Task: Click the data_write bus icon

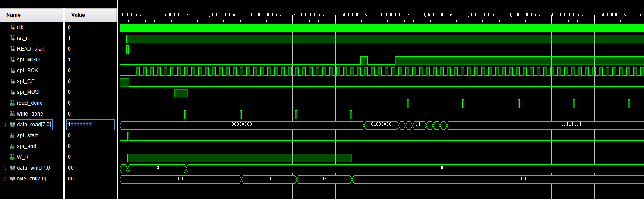Action: point(12,168)
